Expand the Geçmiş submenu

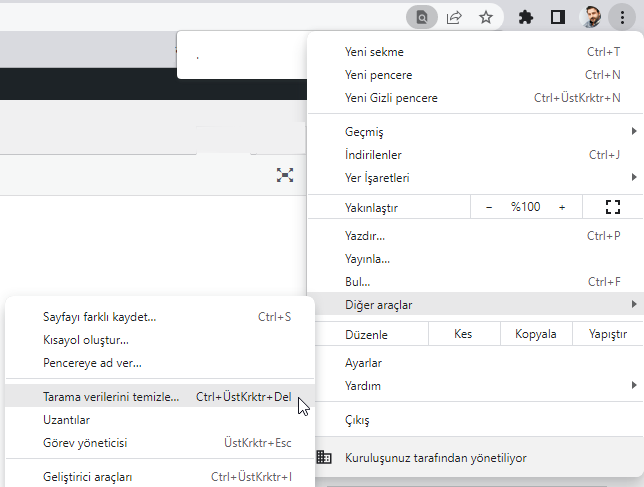pos(475,132)
